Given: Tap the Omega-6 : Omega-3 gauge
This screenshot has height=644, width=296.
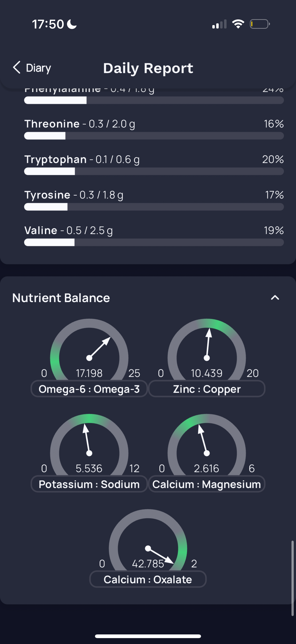Looking at the screenshot, I should (89, 350).
